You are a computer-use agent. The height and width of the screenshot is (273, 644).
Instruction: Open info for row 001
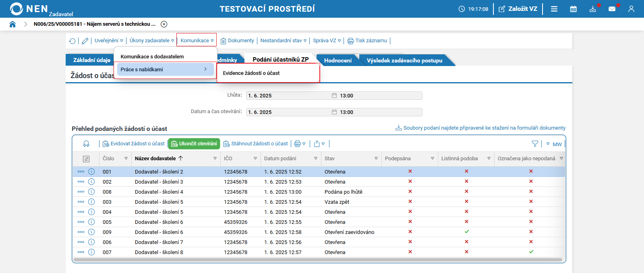coord(91,172)
